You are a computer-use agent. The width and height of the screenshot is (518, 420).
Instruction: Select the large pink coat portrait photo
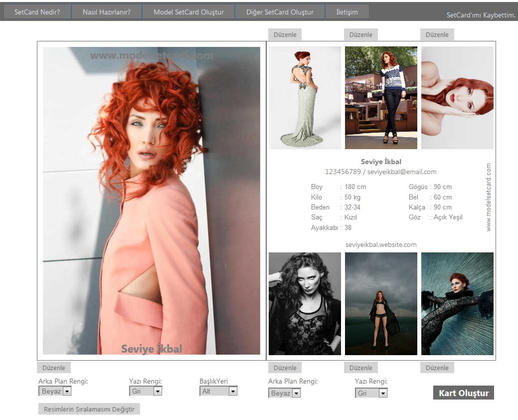click(152, 201)
